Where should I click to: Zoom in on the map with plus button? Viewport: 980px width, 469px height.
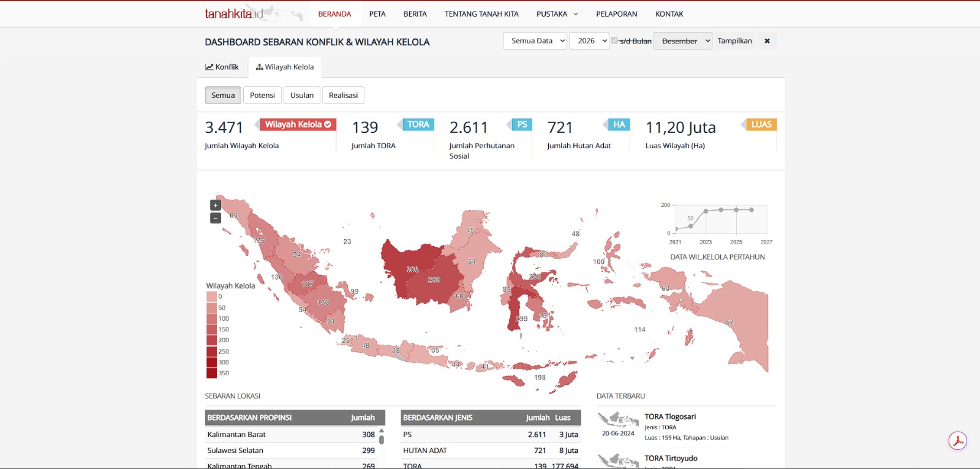coord(216,205)
